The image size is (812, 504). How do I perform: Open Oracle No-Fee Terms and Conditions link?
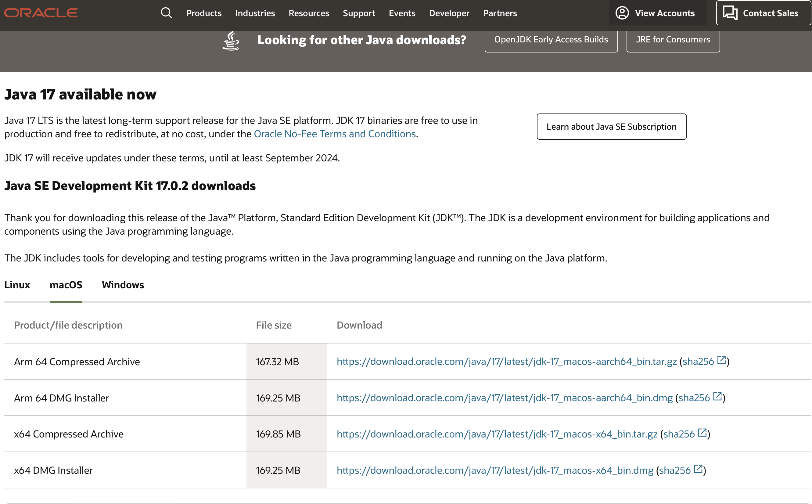tap(335, 134)
